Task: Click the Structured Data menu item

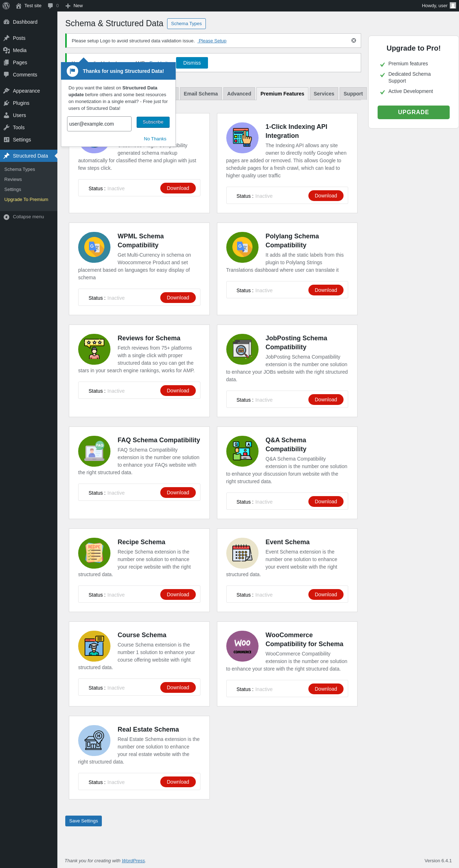Action: pyautogui.click(x=29, y=156)
